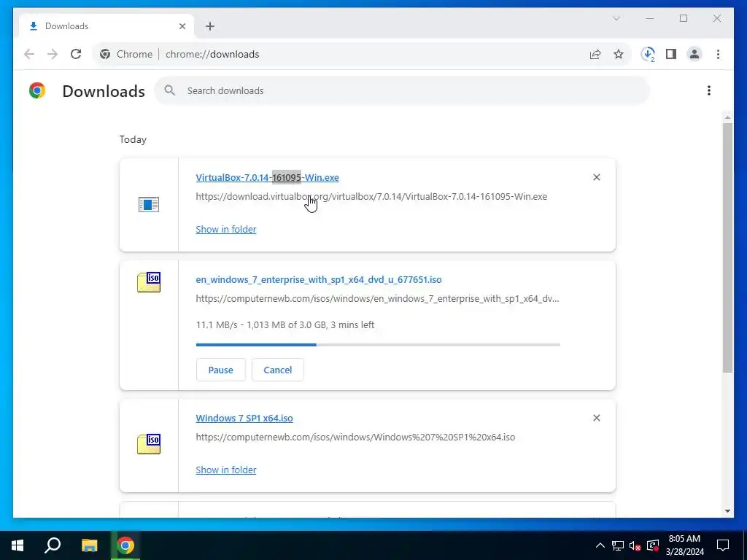Image resolution: width=747 pixels, height=560 pixels.
Task: Open the downloads bubble icon in toolbar
Action: point(648,54)
